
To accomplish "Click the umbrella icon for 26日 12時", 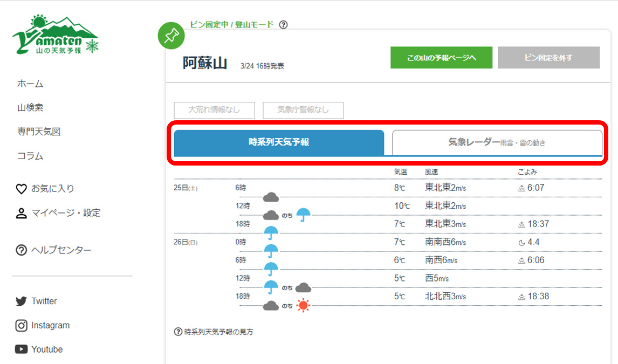I will (x=271, y=287).
